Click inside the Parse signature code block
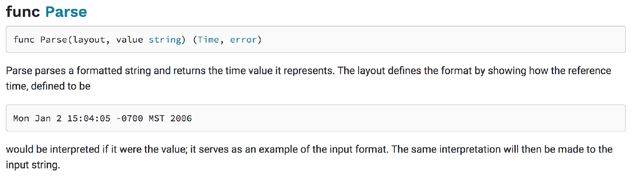This screenshot has height=176, width=644. tap(402, 40)
